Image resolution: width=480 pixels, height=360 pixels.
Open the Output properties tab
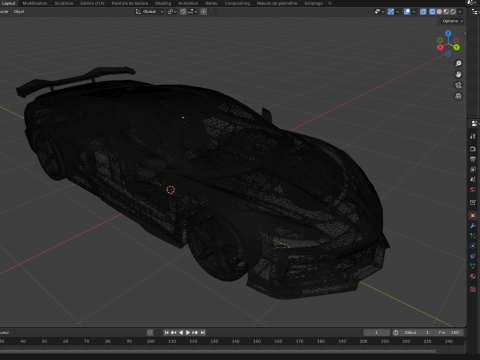pos(473,159)
